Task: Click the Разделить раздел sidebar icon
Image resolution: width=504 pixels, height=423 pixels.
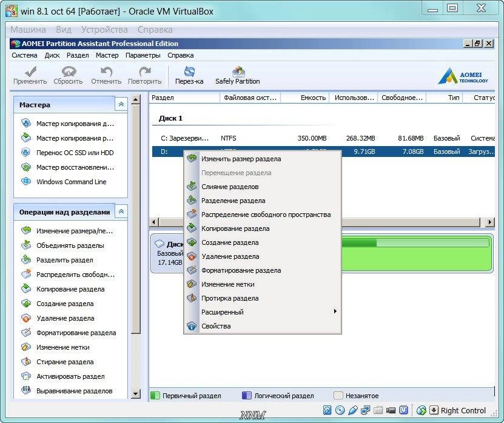Action: coord(26,259)
